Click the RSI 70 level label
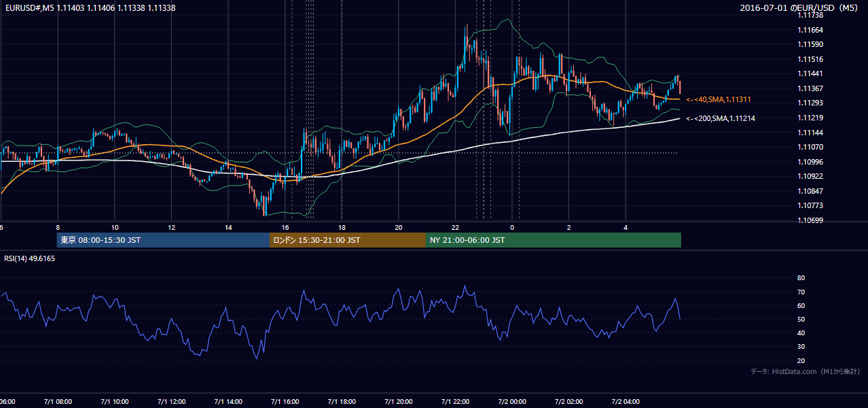The height and width of the screenshot is (408, 868). click(801, 292)
